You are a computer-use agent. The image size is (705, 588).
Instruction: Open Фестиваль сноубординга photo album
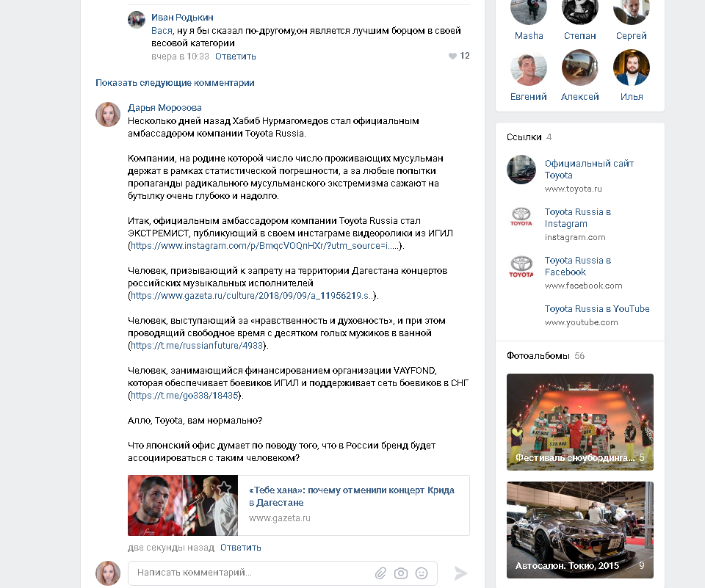(x=580, y=422)
